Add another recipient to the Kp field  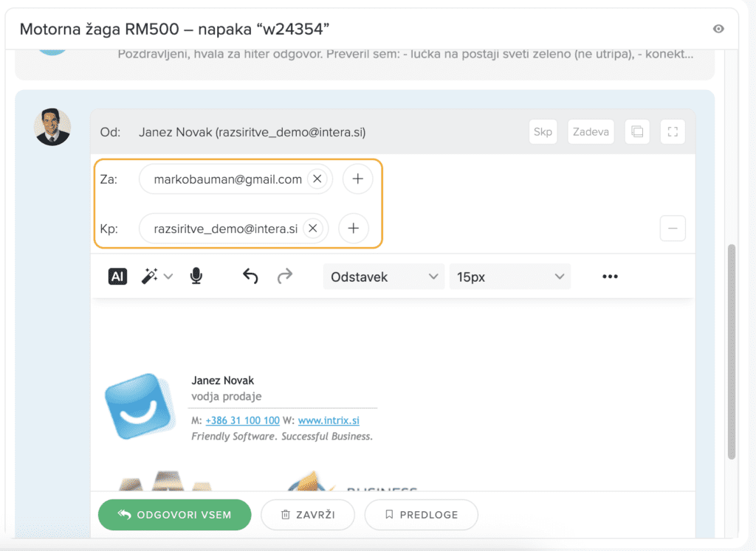pos(354,229)
